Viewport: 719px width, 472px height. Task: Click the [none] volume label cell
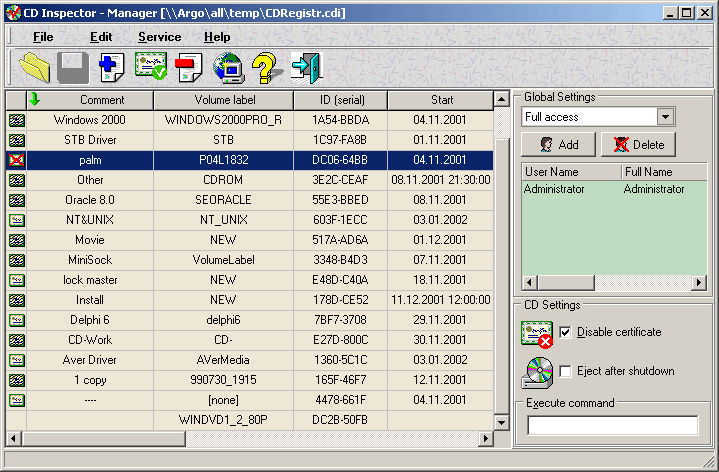(223, 400)
